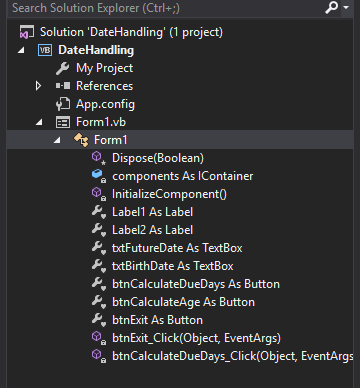Screen dimensions: 360x388
Task: Click the Label2 property icon
Action: click(99, 230)
